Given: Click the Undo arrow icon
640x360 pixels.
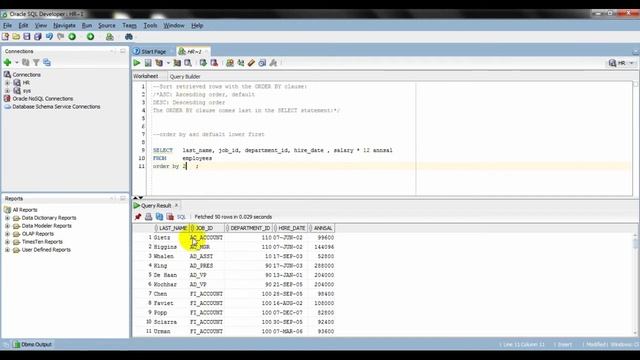Looking at the screenshot, I should (x=49, y=37).
